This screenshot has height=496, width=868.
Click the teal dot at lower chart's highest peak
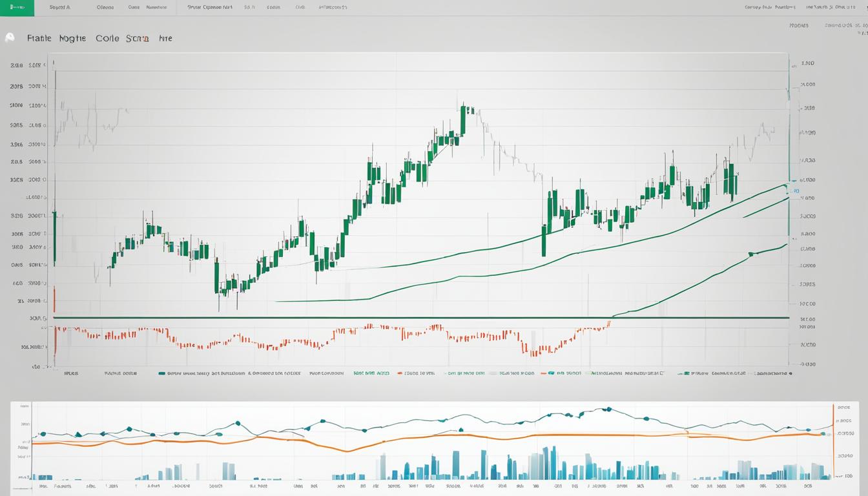click(x=608, y=409)
